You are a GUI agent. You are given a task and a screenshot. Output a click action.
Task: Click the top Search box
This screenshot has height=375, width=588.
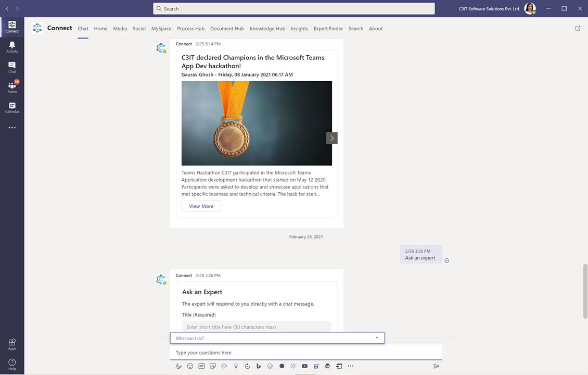pyautogui.click(x=294, y=9)
